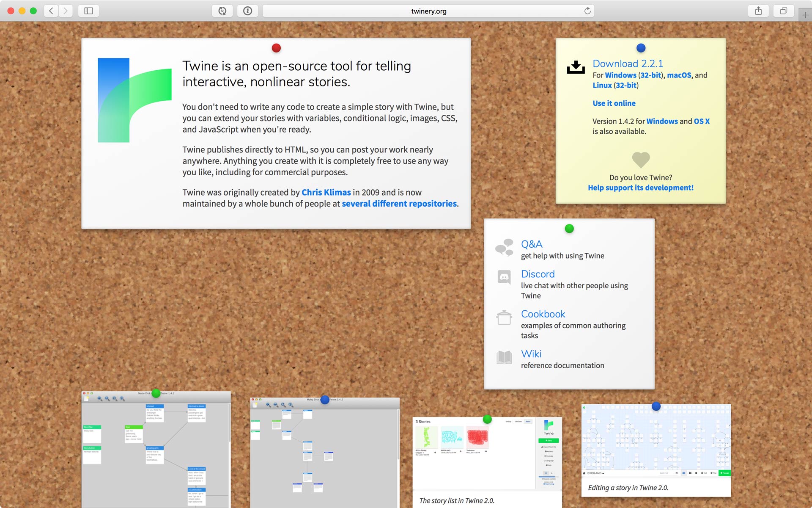The height and width of the screenshot is (508, 812).
Task: Open the Chris Klimas link
Action: point(326,192)
